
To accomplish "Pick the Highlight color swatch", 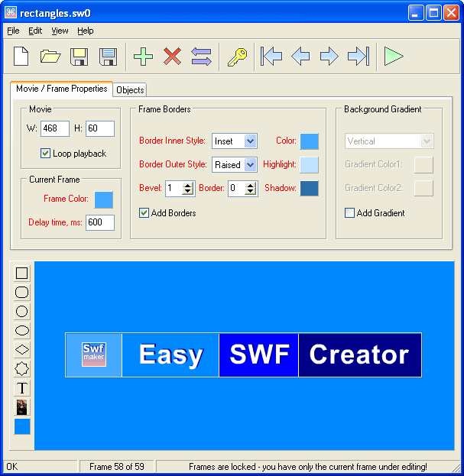I will (x=309, y=165).
